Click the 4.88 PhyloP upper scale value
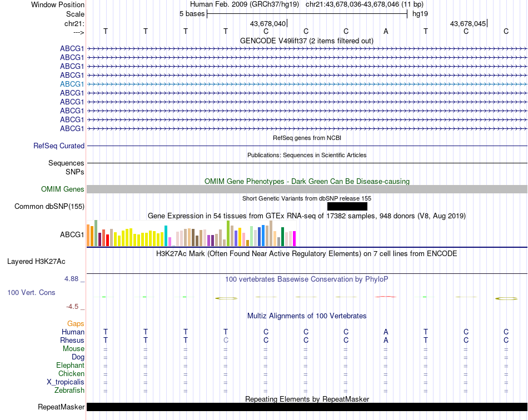Viewport: 528px width, 420px height. tap(71, 279)
